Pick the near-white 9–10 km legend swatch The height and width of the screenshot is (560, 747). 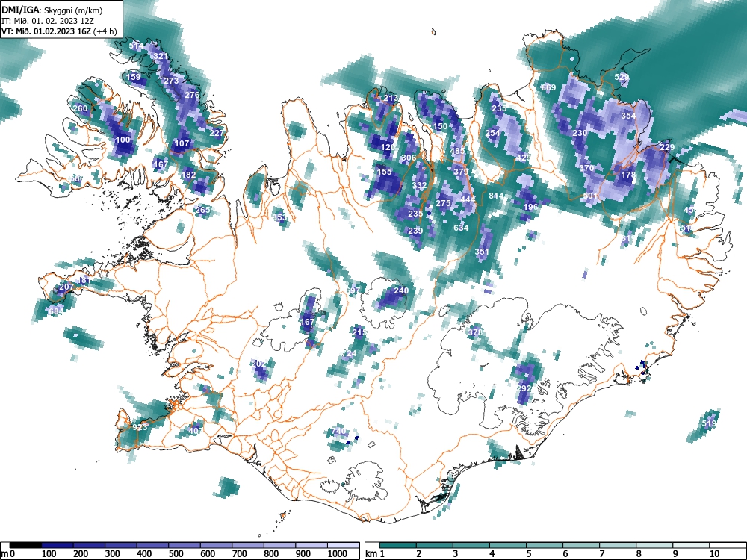pyautogui.click(x=691, y=545)
